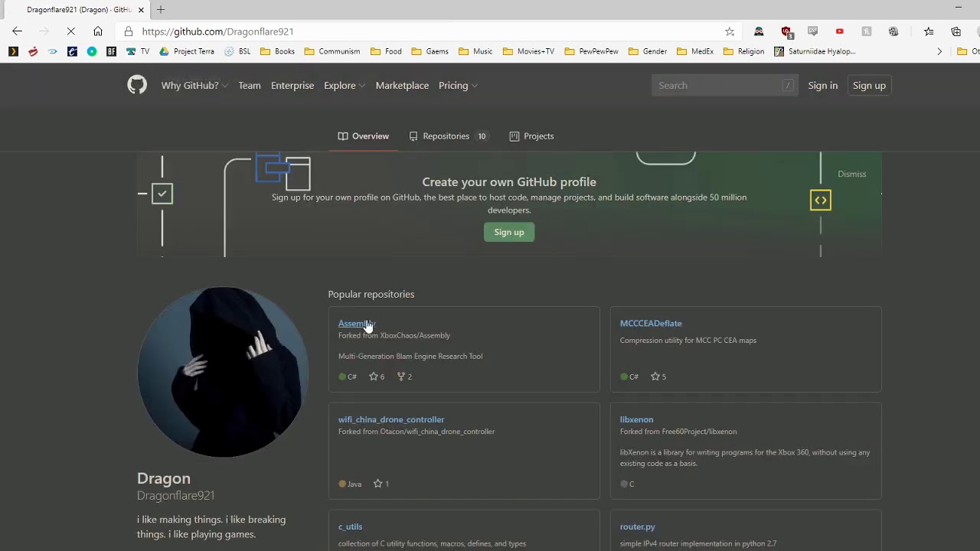
Task: Open the Music bookmark folder
Action: (x=475, y=51)
